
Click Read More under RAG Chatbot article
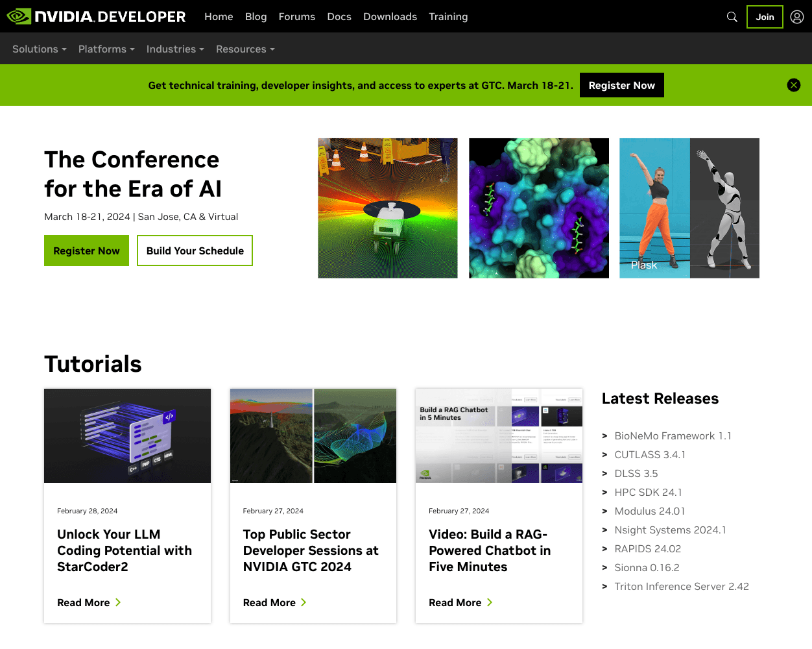pyautogui.click(x=455, y=602)
